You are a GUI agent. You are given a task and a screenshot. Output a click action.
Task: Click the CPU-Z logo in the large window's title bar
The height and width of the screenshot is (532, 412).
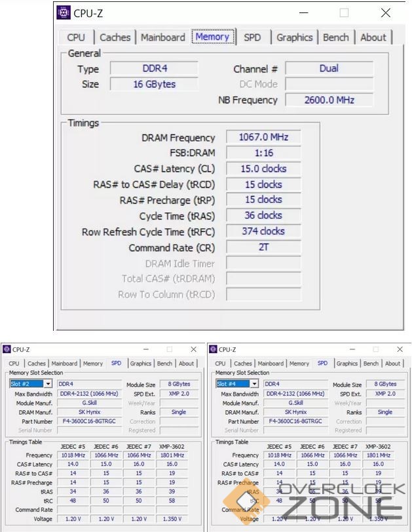64,12
